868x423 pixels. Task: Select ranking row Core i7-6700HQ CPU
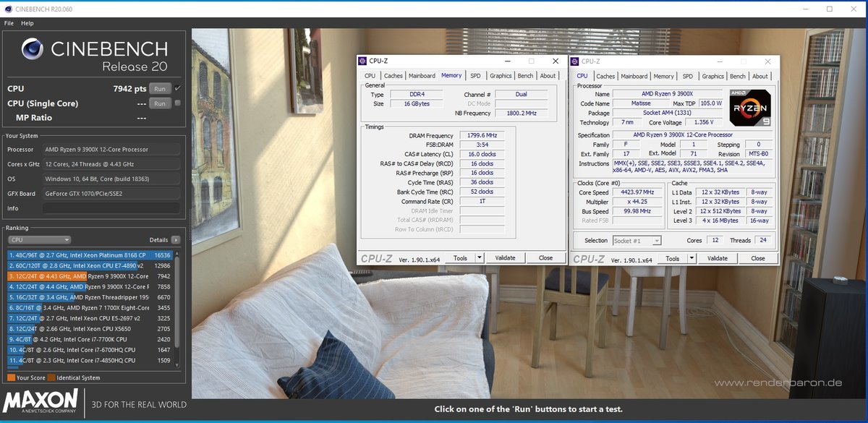(90, 349)
